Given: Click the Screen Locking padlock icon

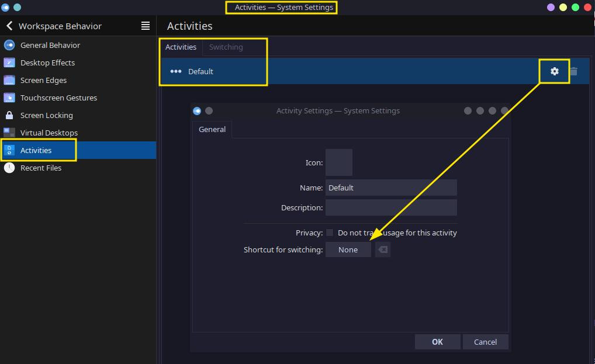Looking at the screenshot, I should 9,115.
